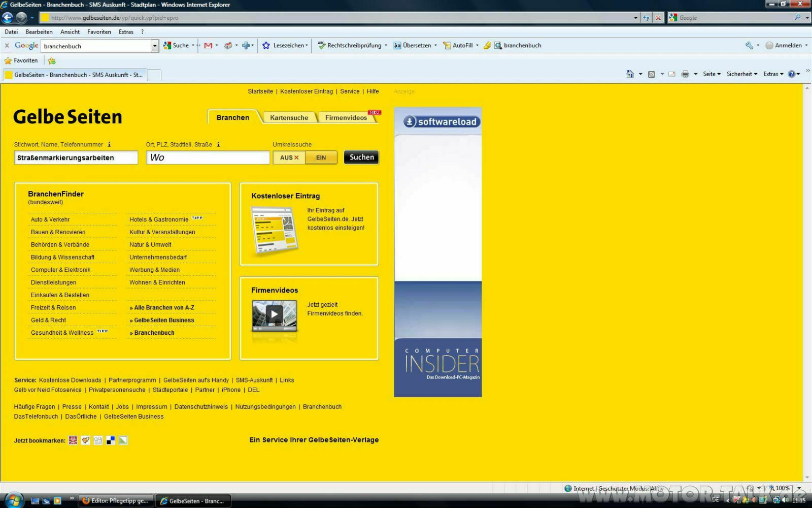The image size is (812, 508).
Task: Click the Stichwort field containing Straßenmarkierungsarbeiten
Action: (76, 157)
